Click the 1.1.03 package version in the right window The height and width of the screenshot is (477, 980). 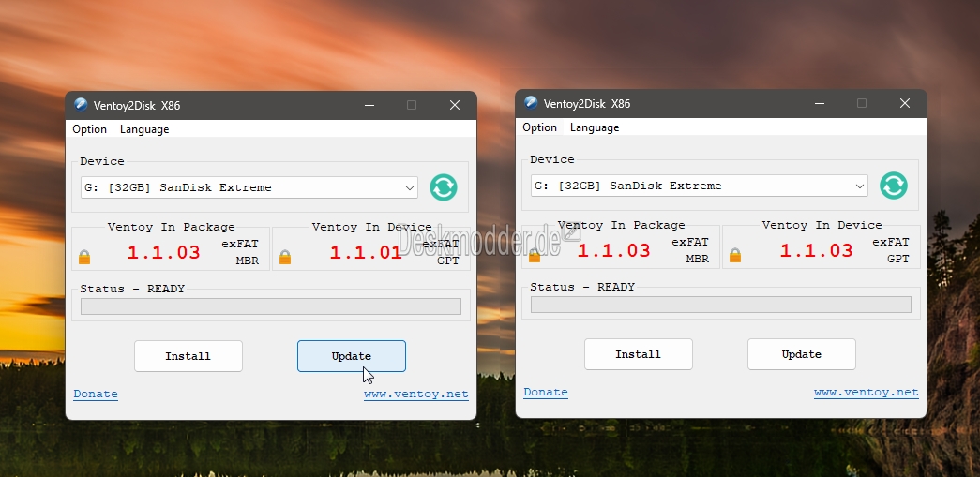[613, 251]
